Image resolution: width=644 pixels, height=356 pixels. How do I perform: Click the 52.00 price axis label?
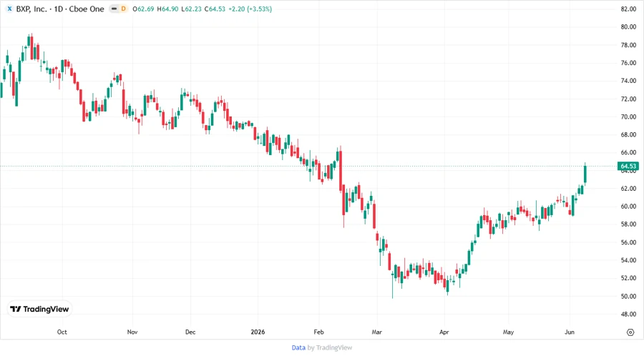pyautogui.click(x=628, y=278)
